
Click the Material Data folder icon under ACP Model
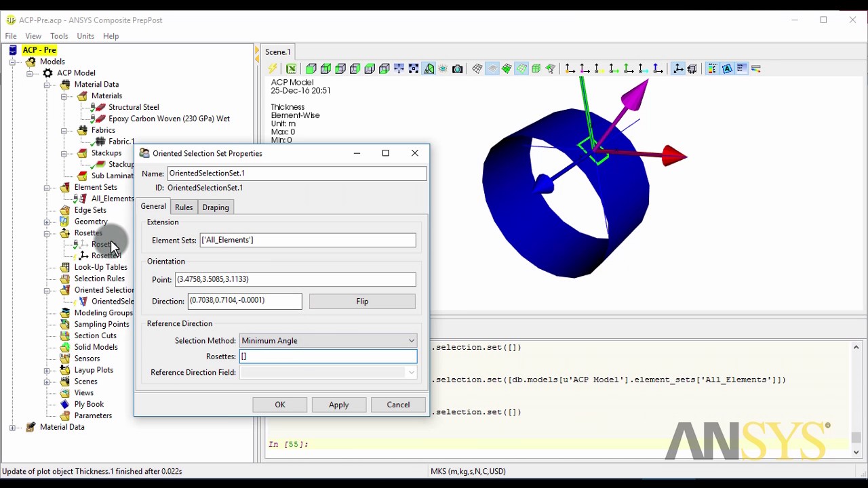pyautogui.click(x=65, y=84)
